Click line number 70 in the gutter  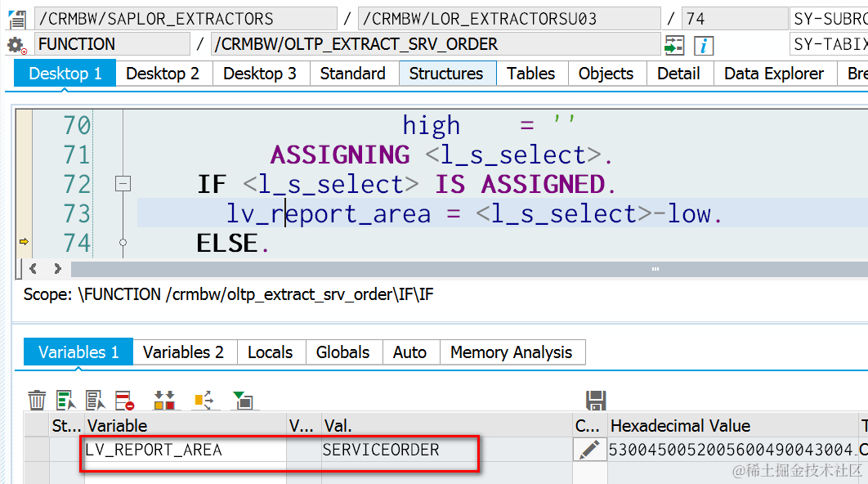tap(76, 125)
